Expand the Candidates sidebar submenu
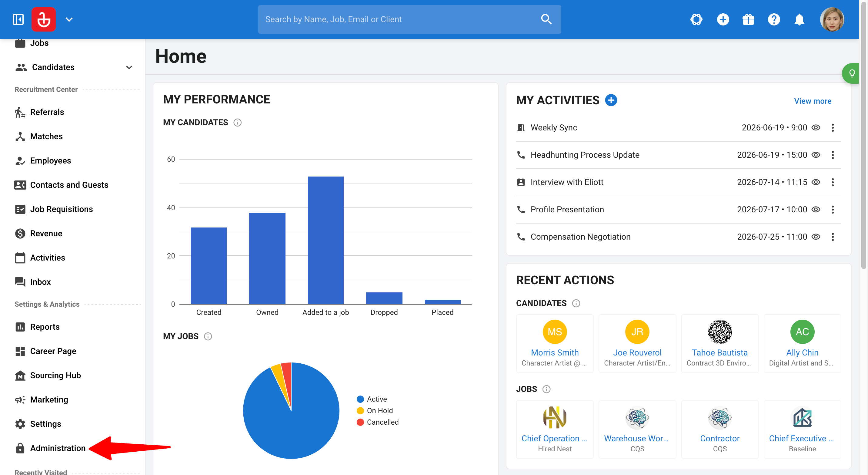The height and width of the screenshot is (475, 868). (129, 67)
